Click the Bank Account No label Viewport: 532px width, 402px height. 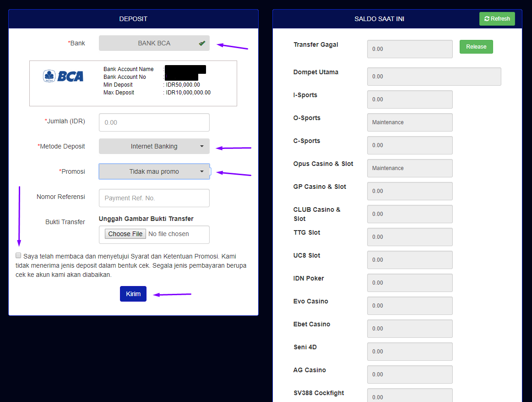(125, 77)
